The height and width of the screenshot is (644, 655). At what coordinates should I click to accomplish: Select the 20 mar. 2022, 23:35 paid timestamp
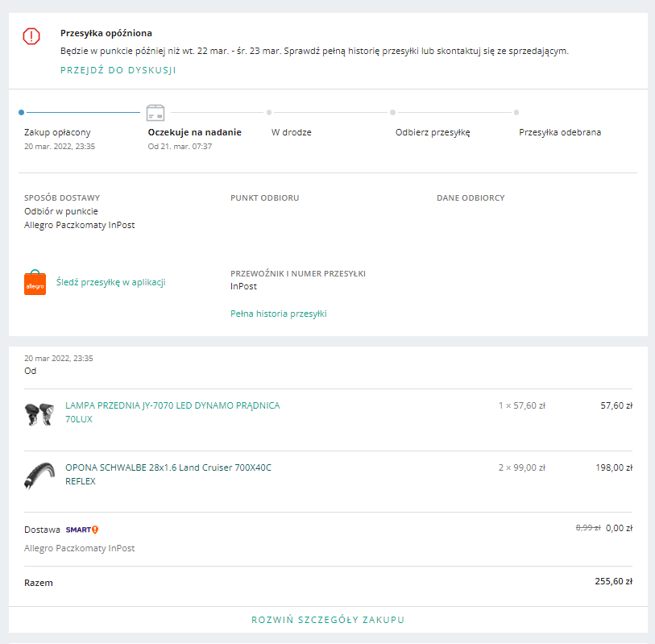click(x=60, y=146)
